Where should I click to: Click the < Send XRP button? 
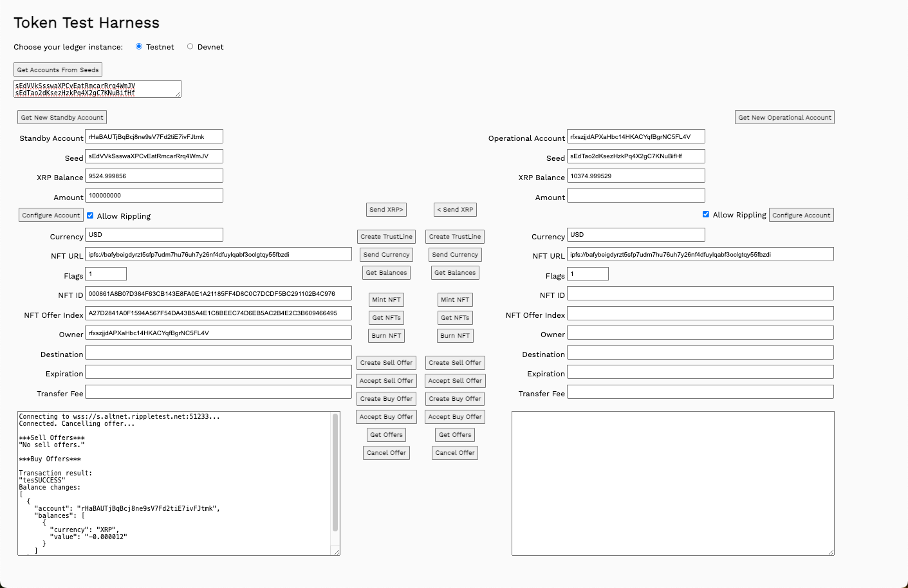point(455,210)
